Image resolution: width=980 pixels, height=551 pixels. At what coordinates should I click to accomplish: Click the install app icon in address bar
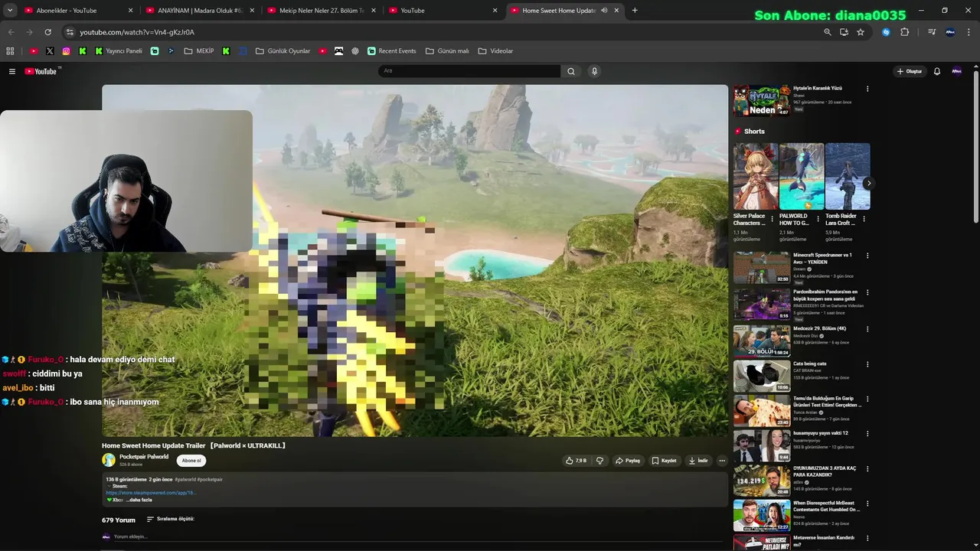point(844,32)
